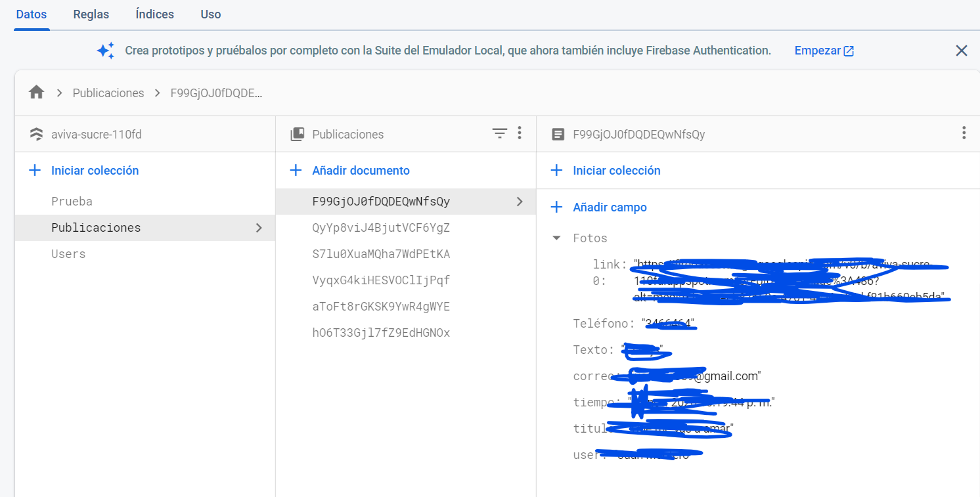Screen dimensions: 980x497
Task: Select the Fotos field name
Action: point(590,238)
